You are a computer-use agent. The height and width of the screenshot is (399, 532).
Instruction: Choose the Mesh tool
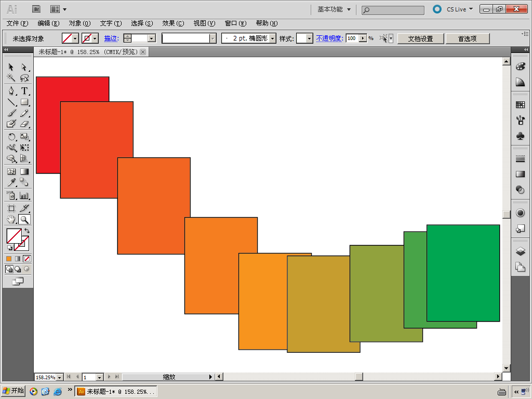11,171
